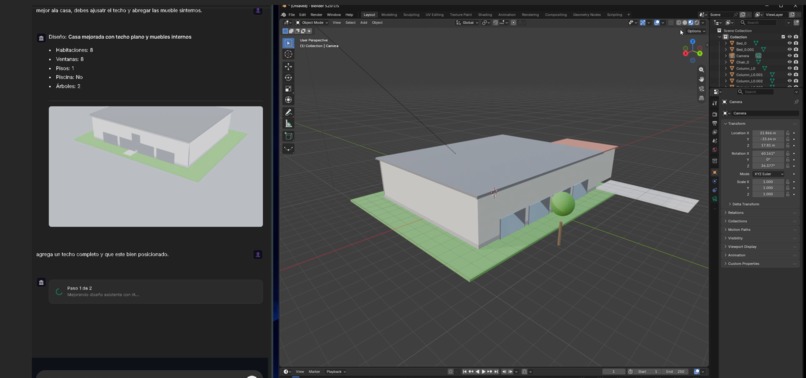Screen dimensions: 806x378
Task: Click the viewport zoom magnifier icon
Action: [701, 70]
